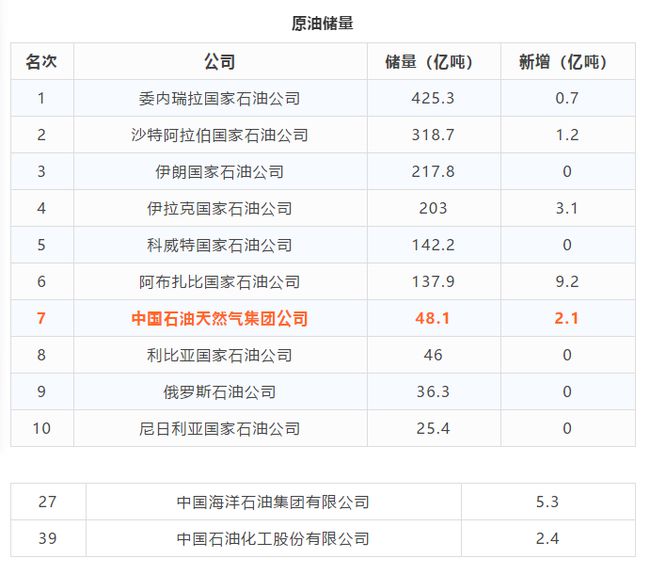
Task: Click the 储量(亿吨) column header
Action: pyautogui.click(x=433, y=62)
